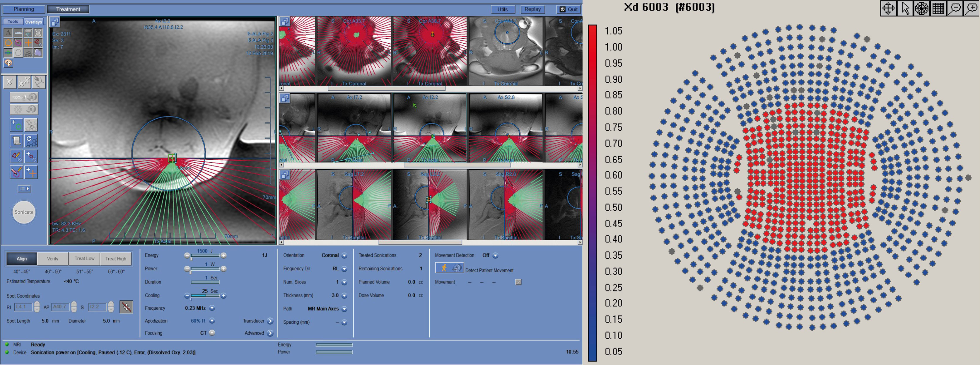
Task: Click the green horizontal line overlay icon
Action: click(8, 52)
